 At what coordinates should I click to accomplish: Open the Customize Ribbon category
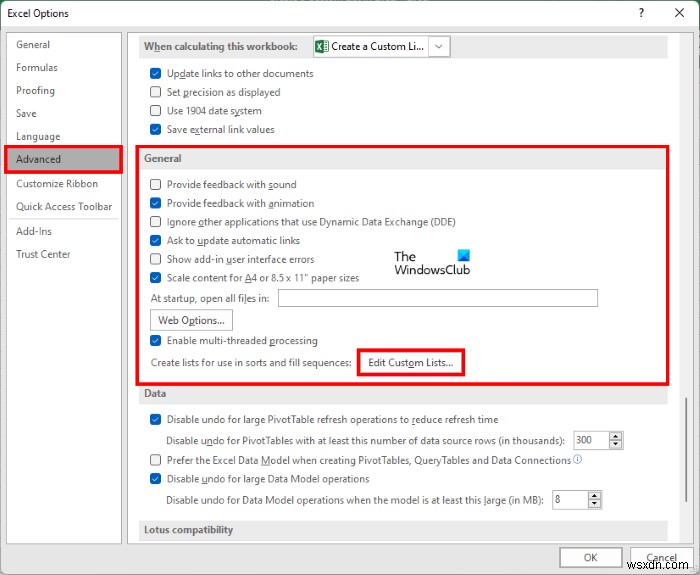[x=57, y=183]
